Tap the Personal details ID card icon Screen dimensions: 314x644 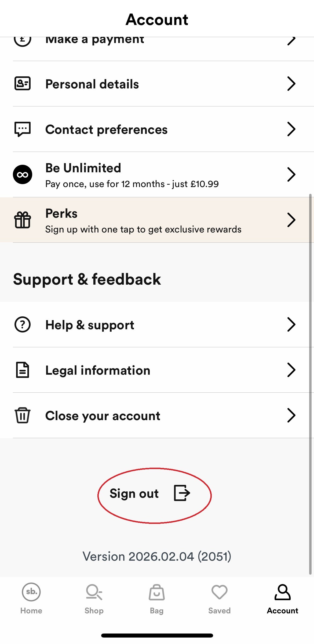click(22, 83)
